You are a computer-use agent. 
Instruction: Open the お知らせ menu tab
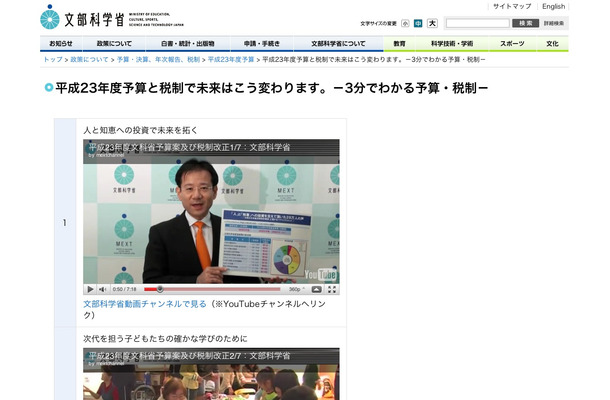61,44
